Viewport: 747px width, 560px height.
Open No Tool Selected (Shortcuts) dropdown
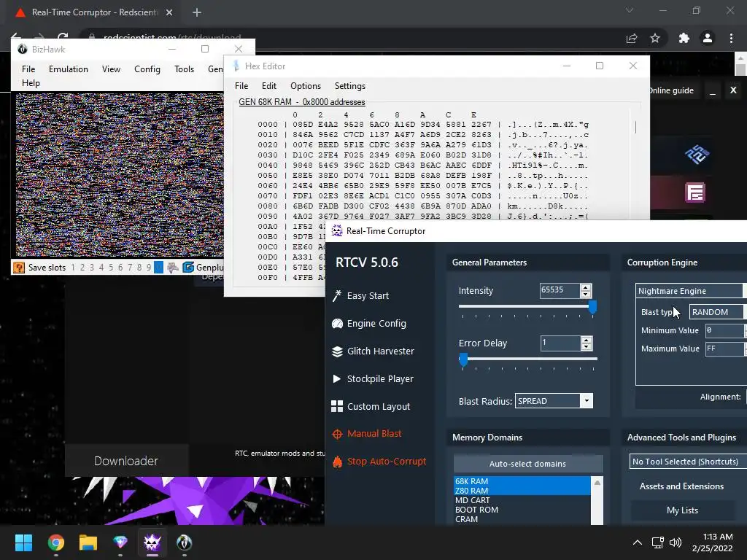point(688,462)
